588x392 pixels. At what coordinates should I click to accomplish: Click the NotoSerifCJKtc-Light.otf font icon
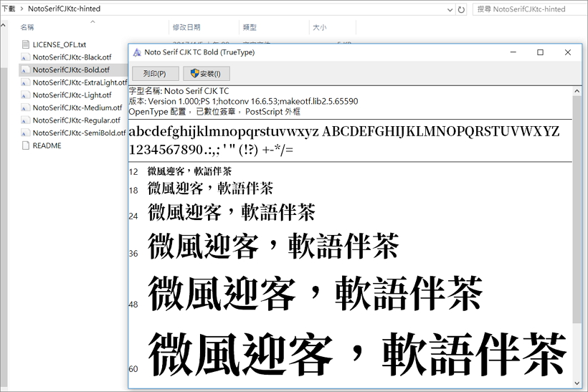26,95
